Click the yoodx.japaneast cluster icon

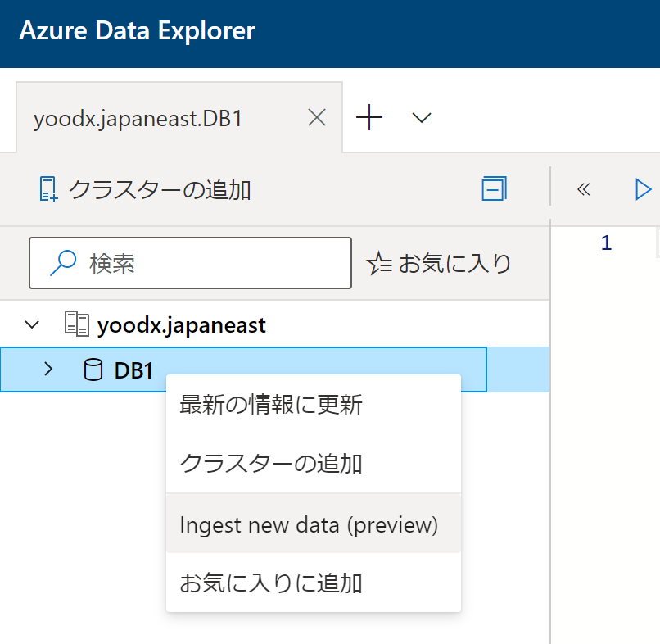(x=76, y=325)
